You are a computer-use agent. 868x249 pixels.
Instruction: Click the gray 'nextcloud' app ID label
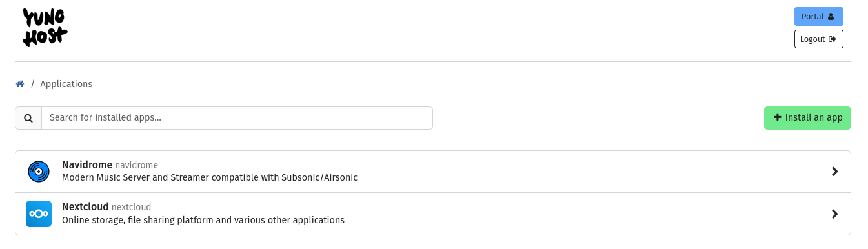[x=131, y=208]
